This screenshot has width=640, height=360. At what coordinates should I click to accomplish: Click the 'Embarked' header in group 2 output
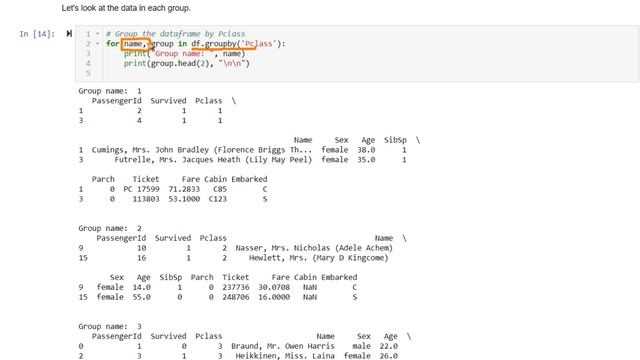tap(339, 277)
